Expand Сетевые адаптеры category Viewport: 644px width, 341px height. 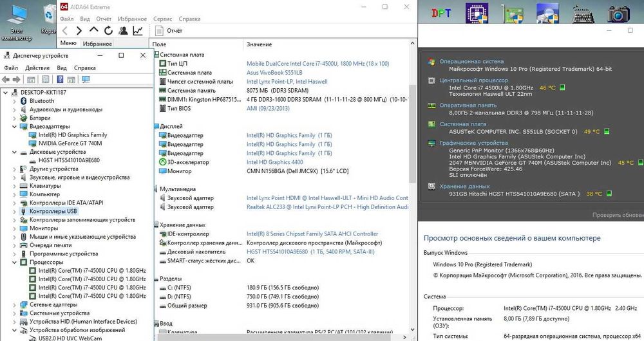pyautogui.click(x=14, y=305)
